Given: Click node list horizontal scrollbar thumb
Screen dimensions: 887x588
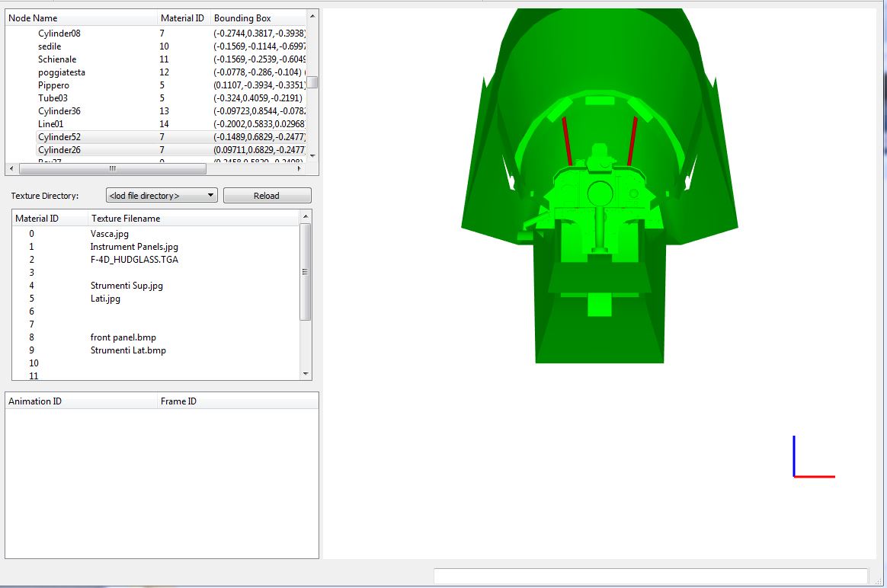Looking at the screenshot, I should (113, 168).
